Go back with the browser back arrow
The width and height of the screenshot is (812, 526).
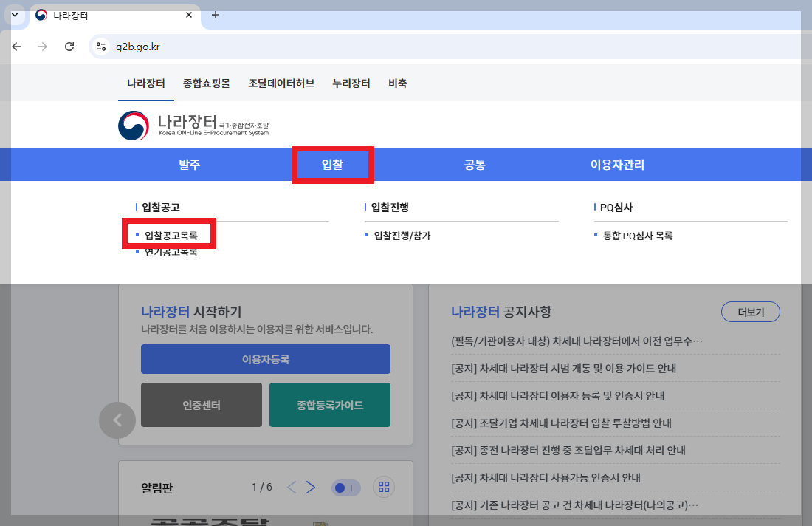pyautogui.click(x=16, y=47)
